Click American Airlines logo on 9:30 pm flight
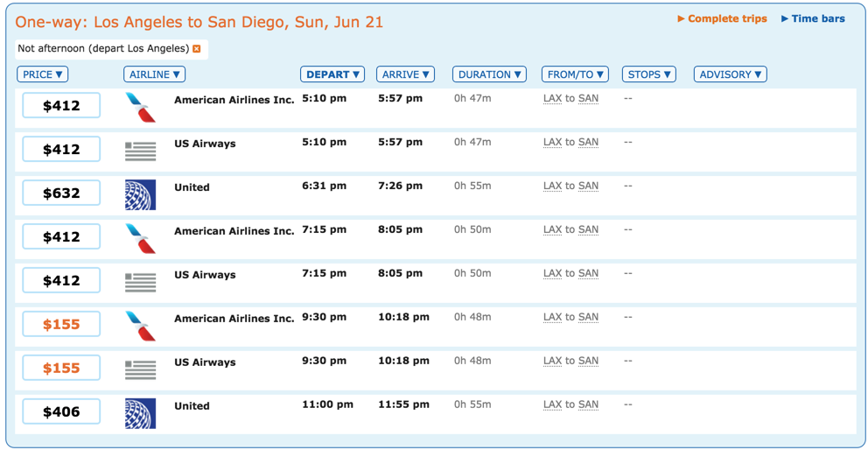This screenshot has height=450, width=868. (140, 326)
